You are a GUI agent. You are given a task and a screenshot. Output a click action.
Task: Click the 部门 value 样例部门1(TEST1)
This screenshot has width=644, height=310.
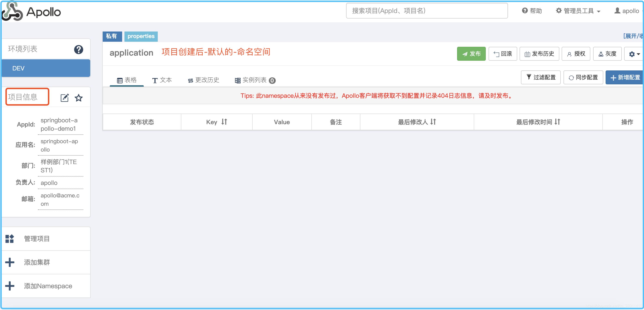pyautogui.click(x=59, y=166)
